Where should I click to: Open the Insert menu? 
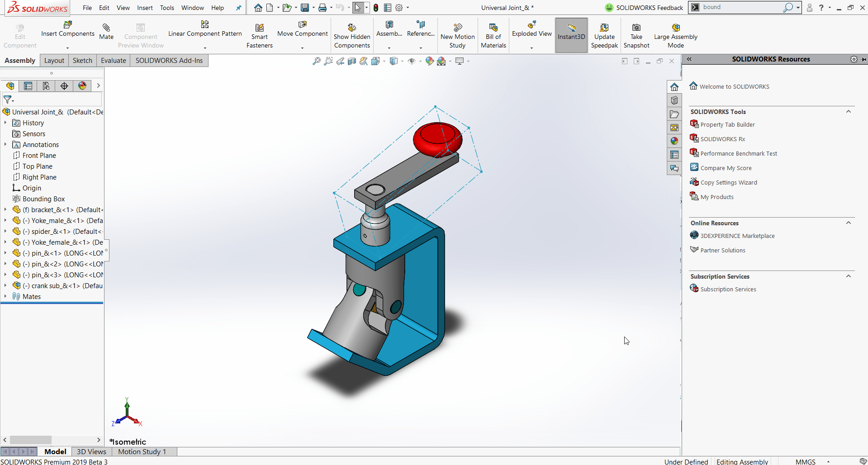tap(145, 8)
